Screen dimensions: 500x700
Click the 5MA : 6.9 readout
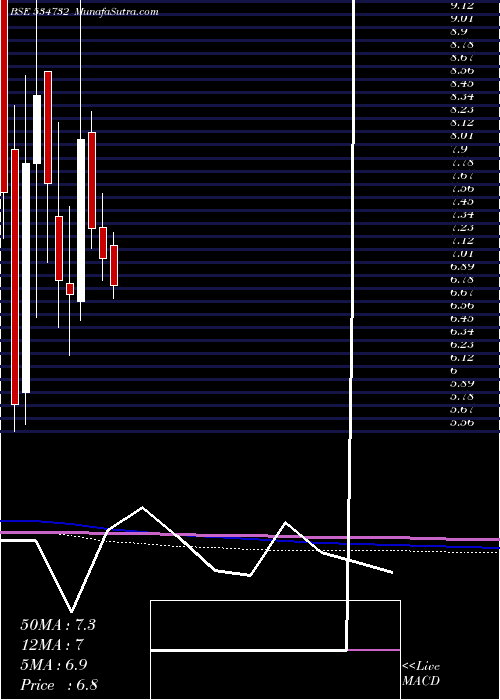pyautogui.click(x=54, y=665)
